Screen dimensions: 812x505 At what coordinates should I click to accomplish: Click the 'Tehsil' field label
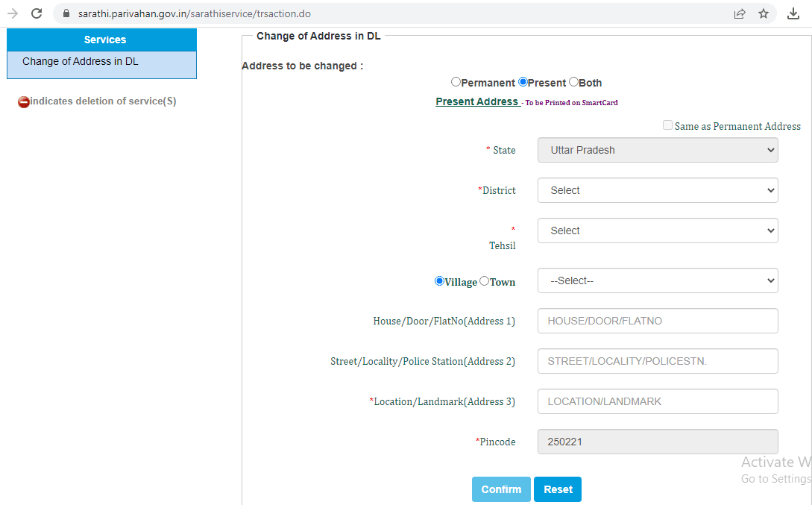[503, 245]
